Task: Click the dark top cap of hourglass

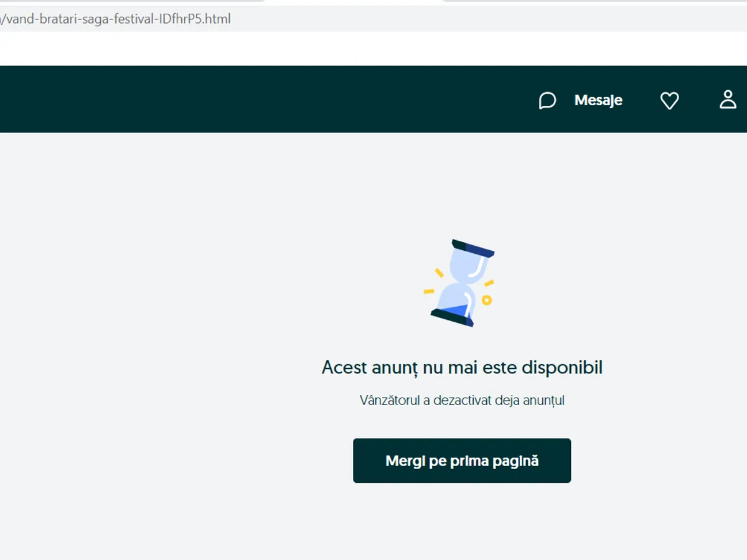Action: point(472,248)
